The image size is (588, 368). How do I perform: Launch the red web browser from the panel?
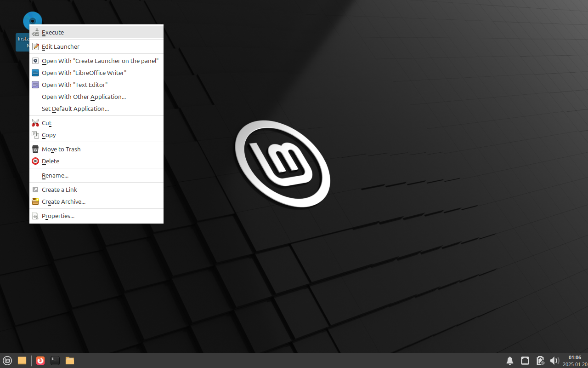pos(40,361)
